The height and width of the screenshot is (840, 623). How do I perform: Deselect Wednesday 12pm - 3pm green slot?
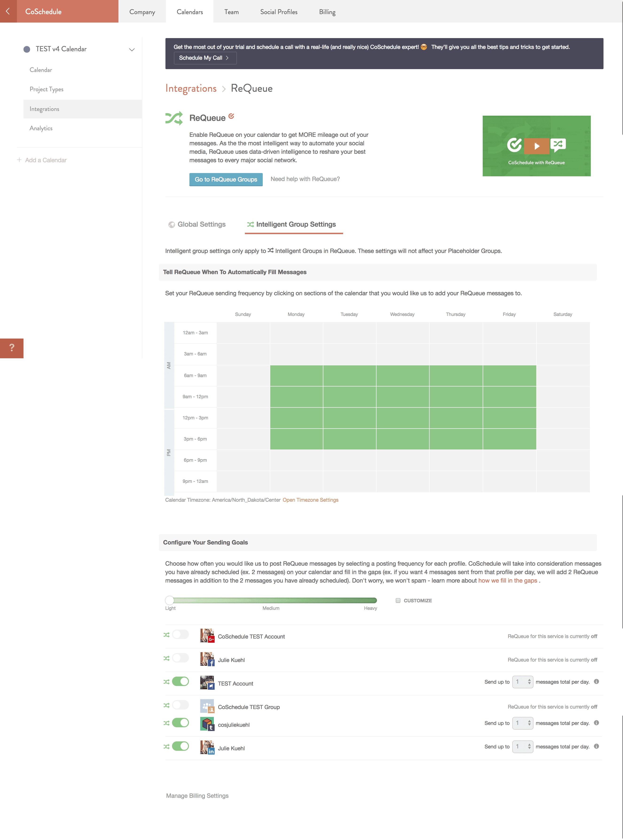(403, 418)
